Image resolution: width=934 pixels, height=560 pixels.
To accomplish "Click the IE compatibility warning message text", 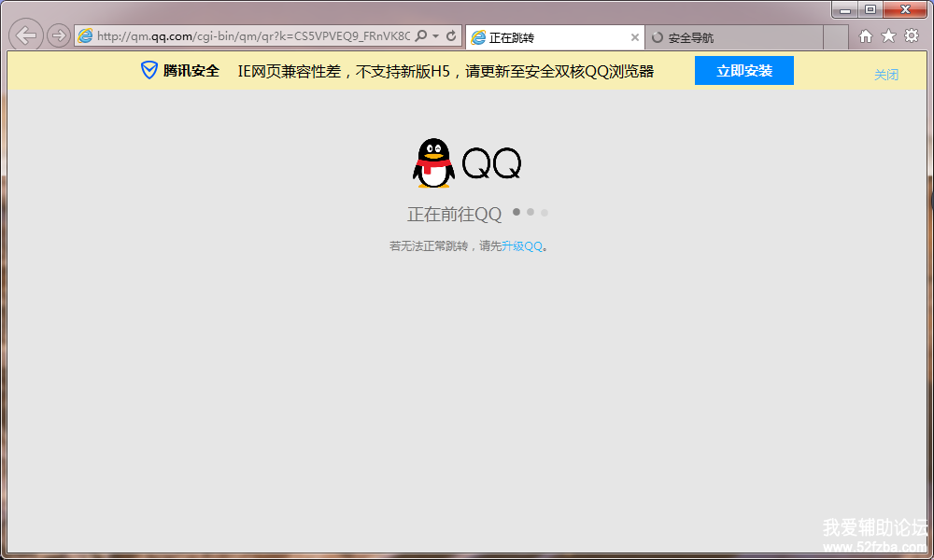I will 446,72.
